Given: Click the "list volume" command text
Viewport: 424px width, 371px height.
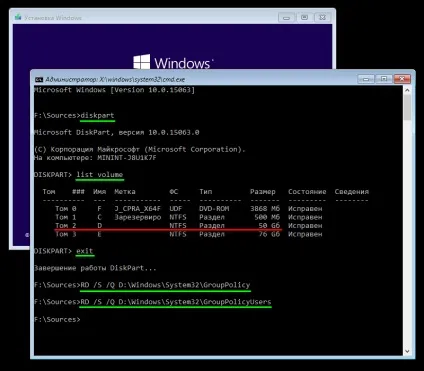Looking at the screenshot, I should [100, 175].
